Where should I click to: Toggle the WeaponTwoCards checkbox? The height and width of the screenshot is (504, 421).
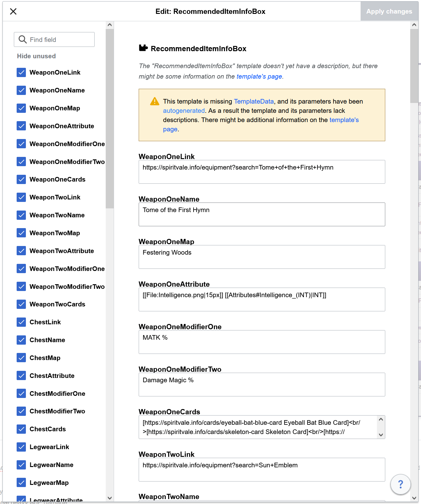click(21, 304)
